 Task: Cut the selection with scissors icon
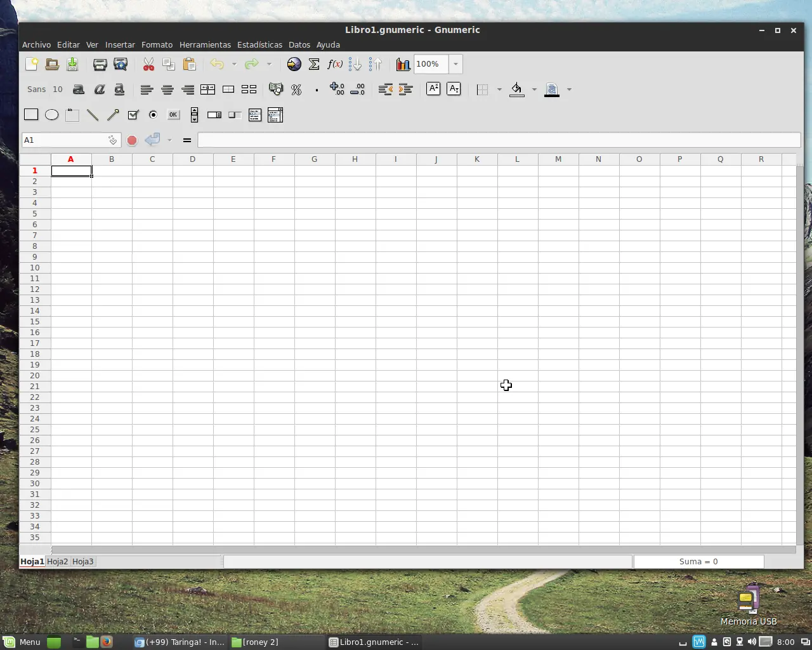click(x=148, y=64)
